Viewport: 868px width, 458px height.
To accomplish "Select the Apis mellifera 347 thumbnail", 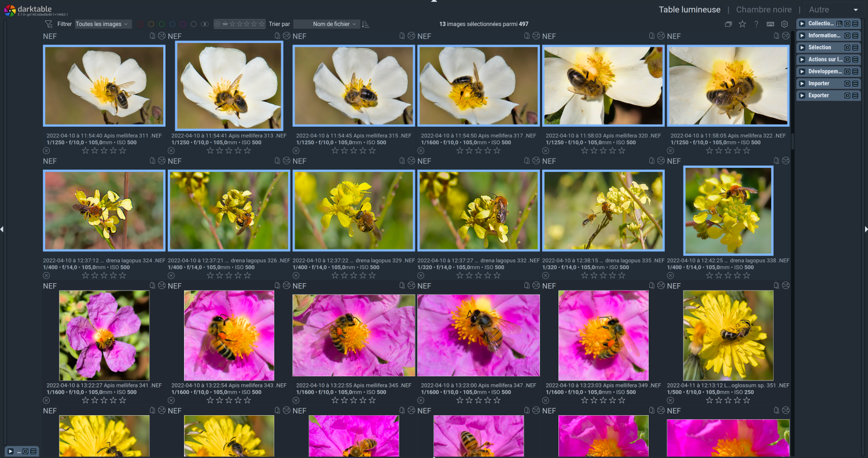I will point(479,335).
